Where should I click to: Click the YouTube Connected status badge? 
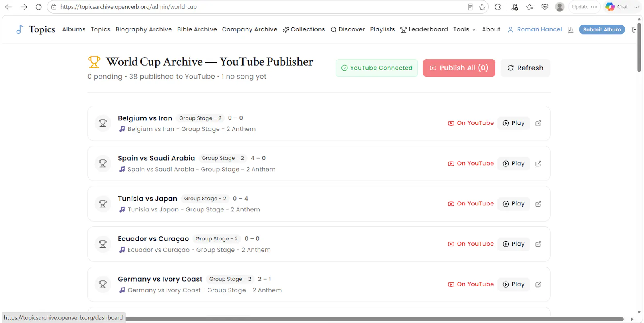pos(377,68)
